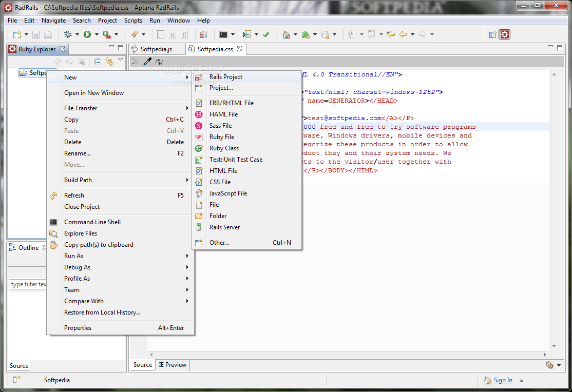Click Delete in context menu
572x392 pixels.
(120, 142)
